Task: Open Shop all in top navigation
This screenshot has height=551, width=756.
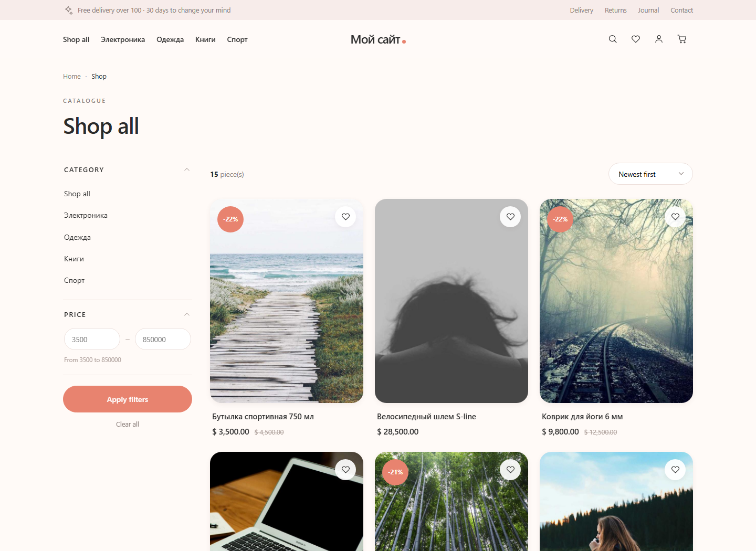Action: pos(76,39)
